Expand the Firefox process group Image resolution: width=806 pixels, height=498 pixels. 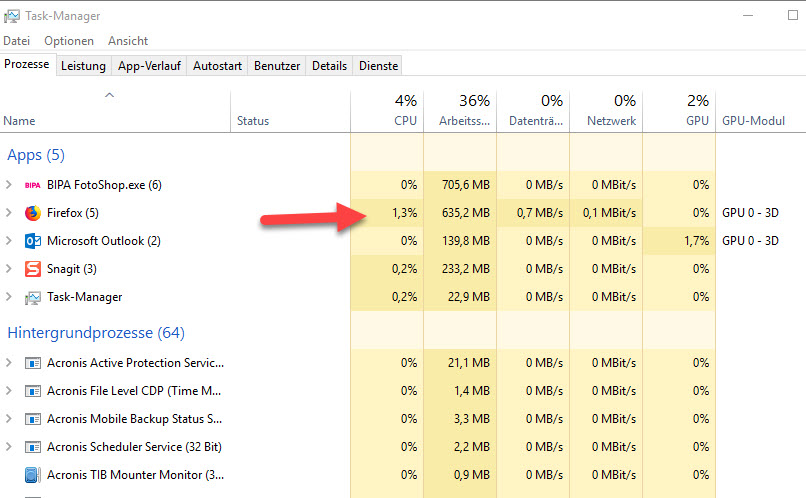pyautogui.click(x=9, y=213)
